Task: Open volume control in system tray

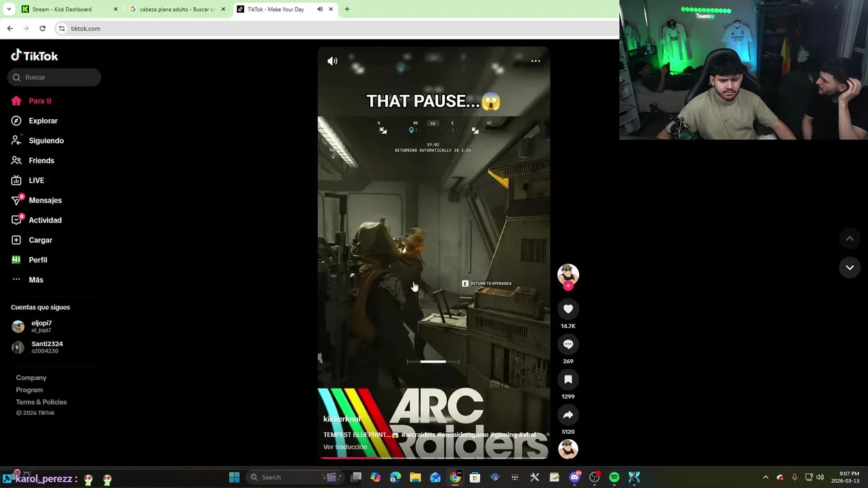Action: point(820,477)
